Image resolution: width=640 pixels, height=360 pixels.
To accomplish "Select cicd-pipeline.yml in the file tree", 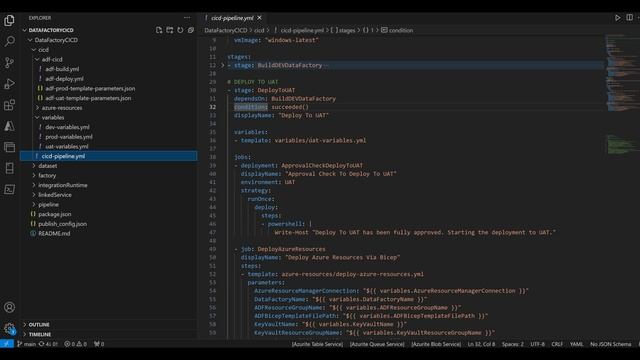I will tap(108, 156).
